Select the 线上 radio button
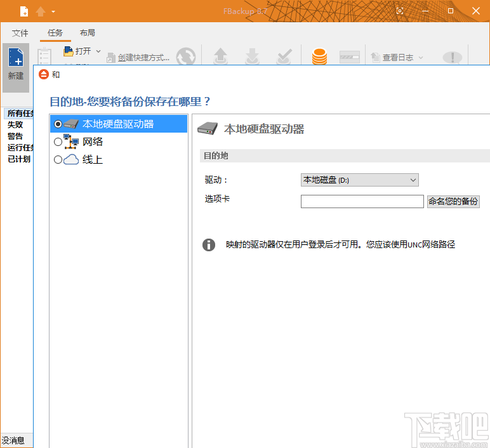This screenshot has height=448, width=490. point(58,160)
